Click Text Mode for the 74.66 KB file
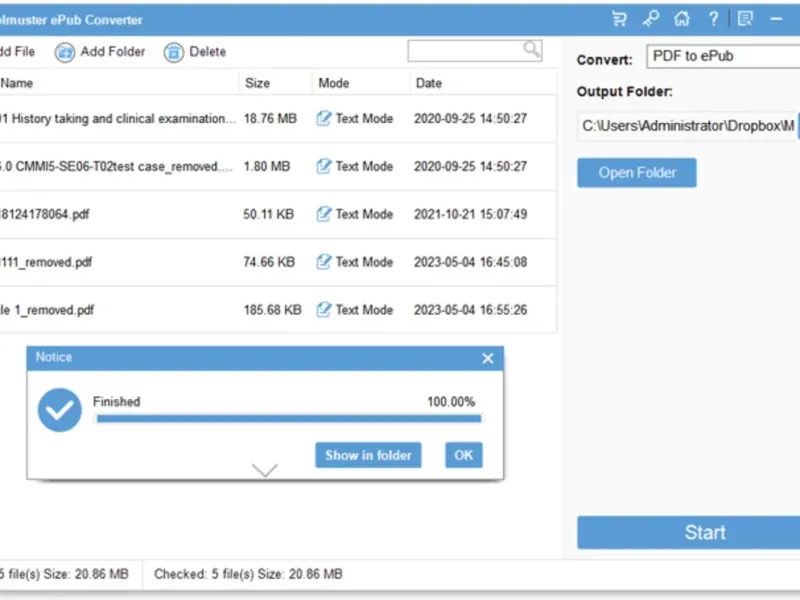Image resolution: width=800 pixels, height=600 pixels. pos(364,262)
